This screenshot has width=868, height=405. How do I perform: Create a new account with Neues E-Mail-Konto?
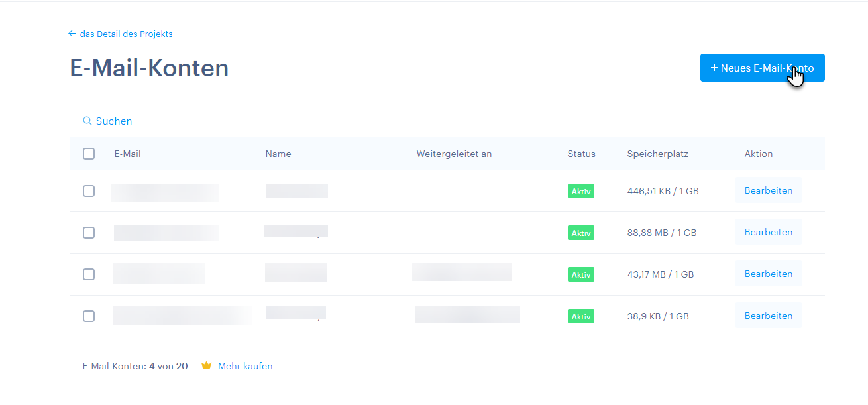[762, 68]
